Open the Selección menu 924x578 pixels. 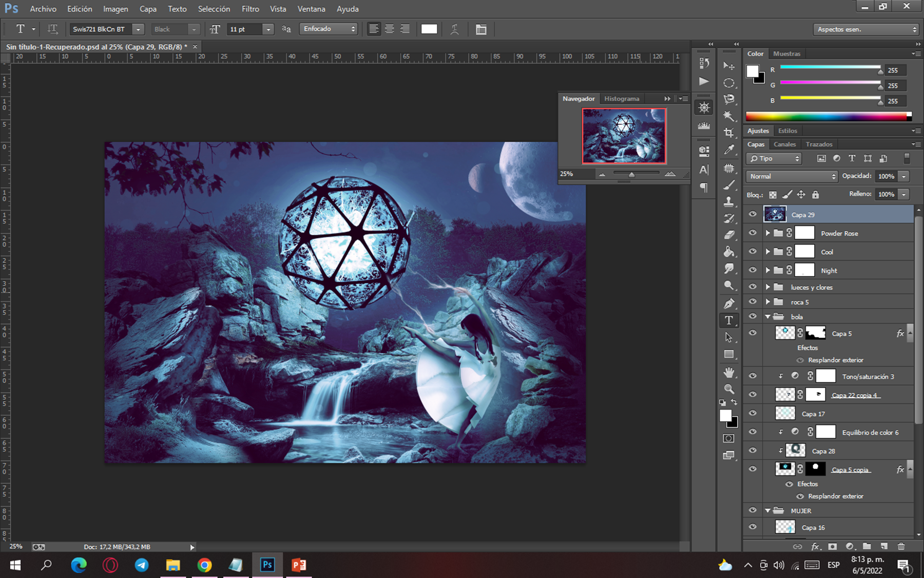pyautogui.click(x=214, y=9)
